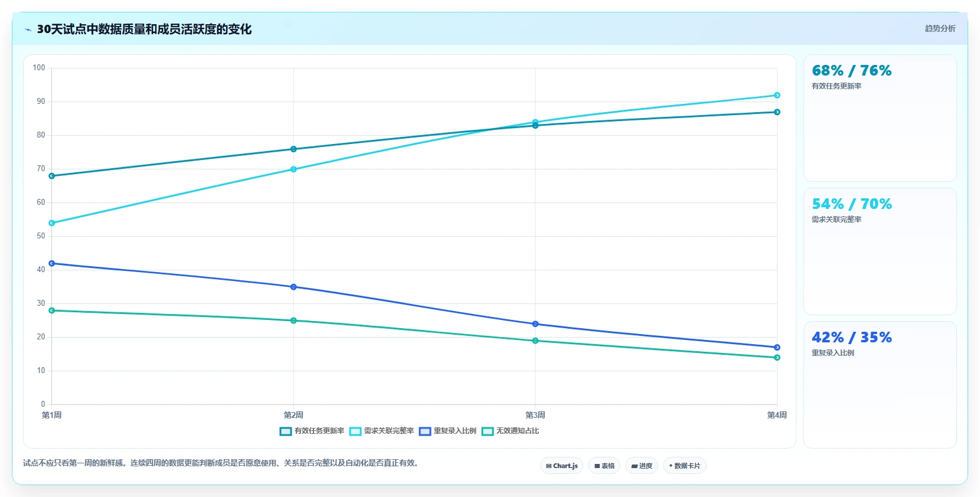Click the footnote starting 试点不应只看第一周的新鲜感
Screen dimensions: 980x497
[223, 463]
